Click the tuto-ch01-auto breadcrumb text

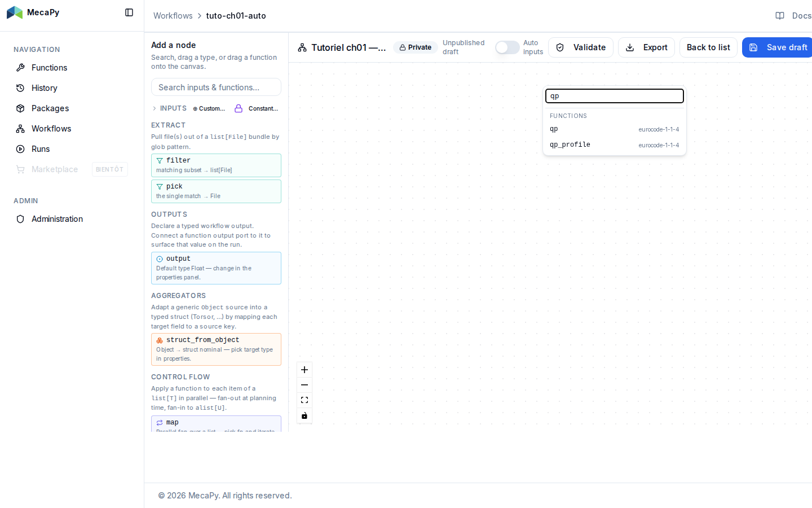point(236,16)
